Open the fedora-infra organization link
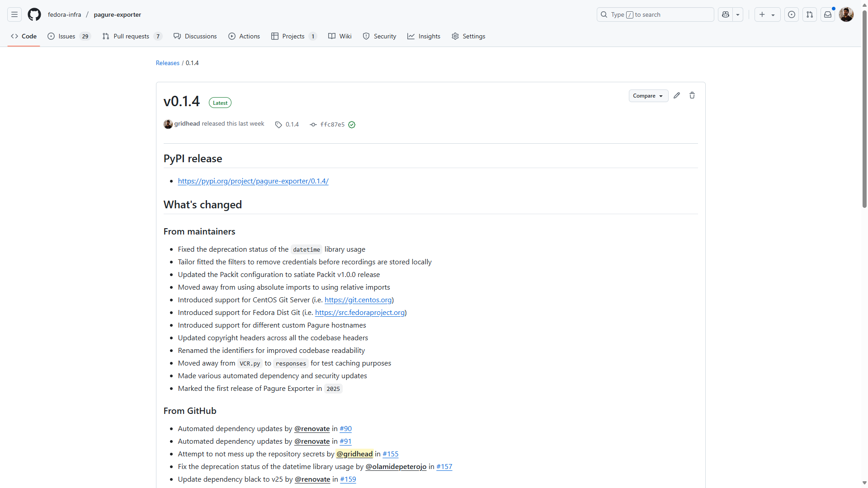The height and width of the screenshot is (488, 868). (65, 14)
